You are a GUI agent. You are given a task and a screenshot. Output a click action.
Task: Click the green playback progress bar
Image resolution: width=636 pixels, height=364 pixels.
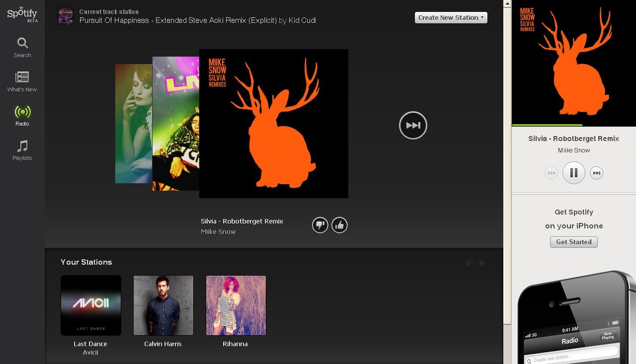tap(547, 125)
